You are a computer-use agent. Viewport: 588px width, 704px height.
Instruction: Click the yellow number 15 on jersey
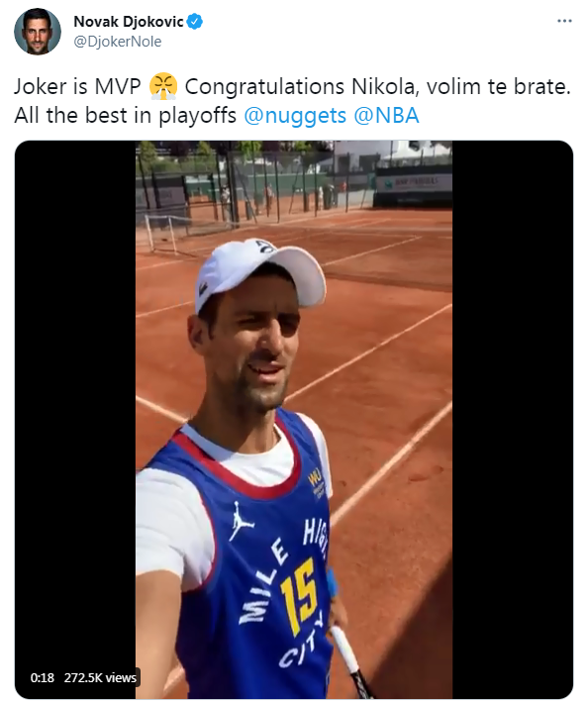[x=299, y=595]
